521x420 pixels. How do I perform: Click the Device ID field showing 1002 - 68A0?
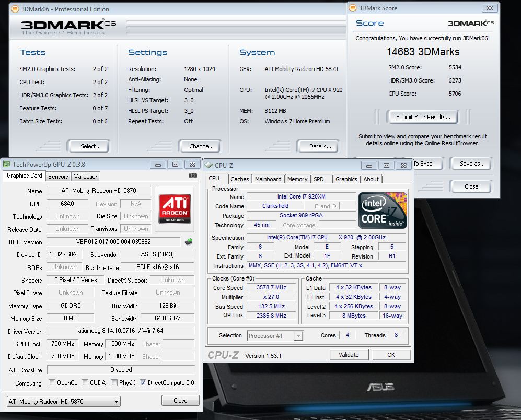click(64, 254)
